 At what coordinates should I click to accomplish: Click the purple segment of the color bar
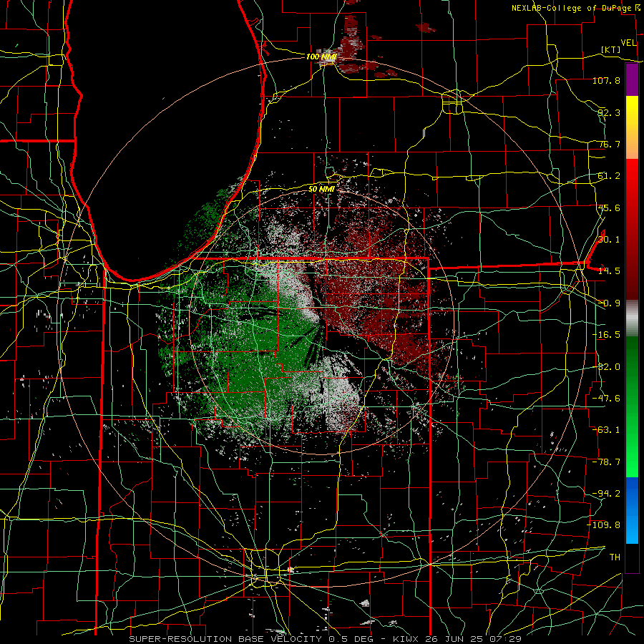(x=632, y=80)
